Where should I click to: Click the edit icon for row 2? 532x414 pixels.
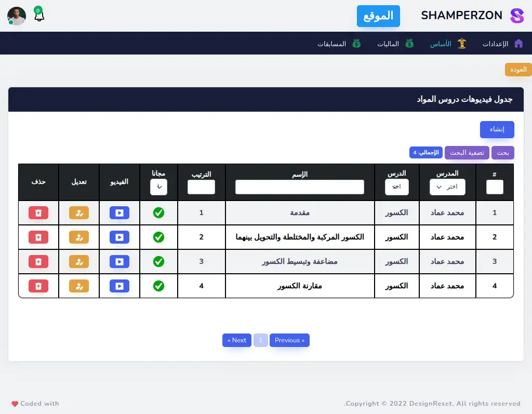click(x=79, y=237)
